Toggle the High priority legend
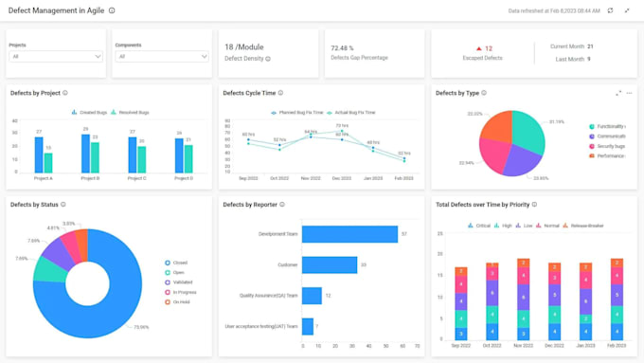The image size is (644, 363). tap(503, 226)
